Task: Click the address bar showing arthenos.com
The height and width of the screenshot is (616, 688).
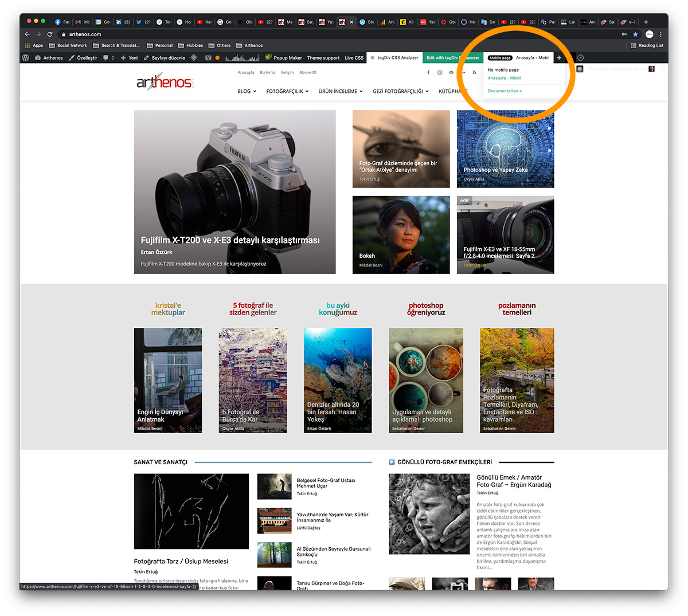Action: (x=338, y=34)
